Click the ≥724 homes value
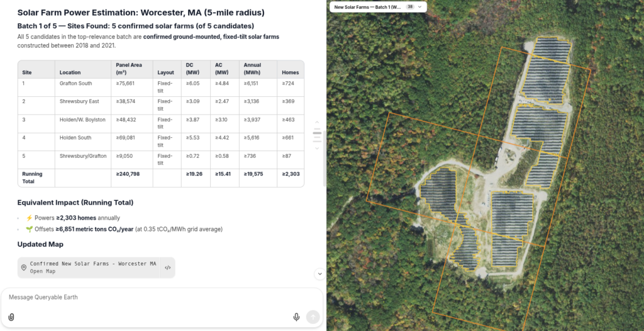 pyautogui.click(x=288, y=84)
